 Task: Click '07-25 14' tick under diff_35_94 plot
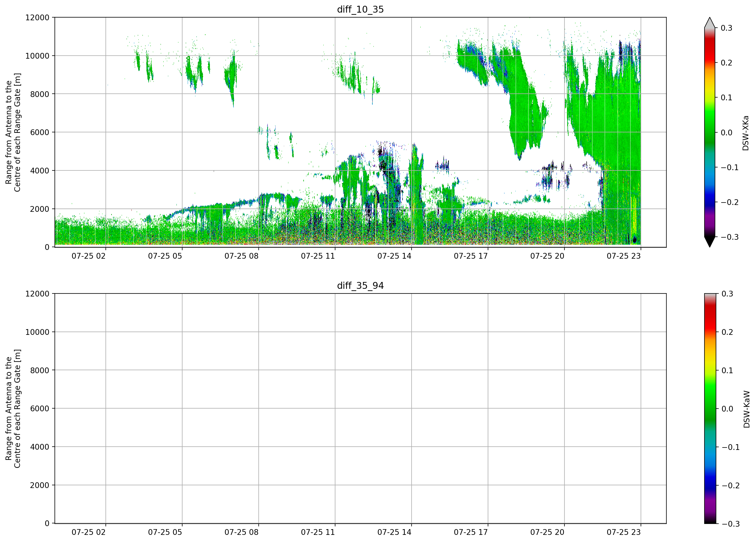pyautogui.click(x=394, y=532)
